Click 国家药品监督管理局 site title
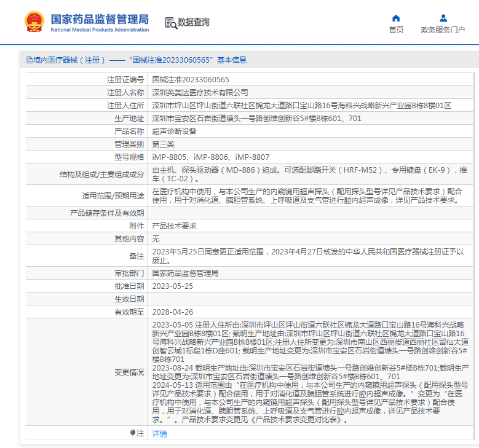The image size is (479, 448). pos(100,19)
